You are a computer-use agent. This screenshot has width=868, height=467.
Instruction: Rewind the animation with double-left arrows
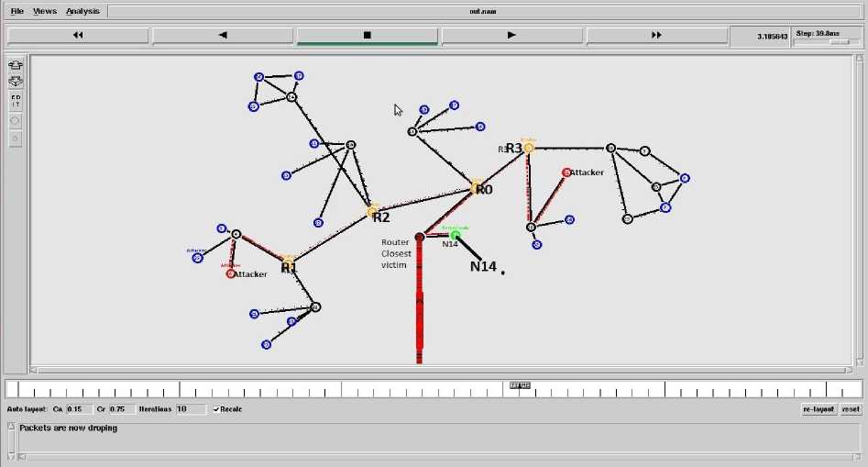(78, 35)
